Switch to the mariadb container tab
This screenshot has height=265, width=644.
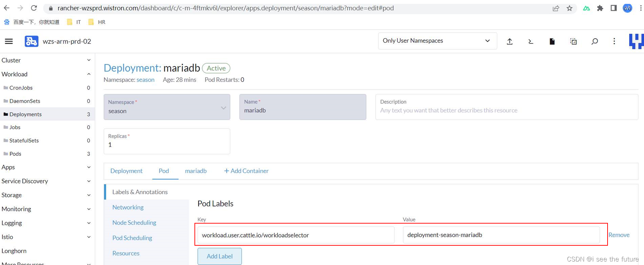(x=196, y=171)
